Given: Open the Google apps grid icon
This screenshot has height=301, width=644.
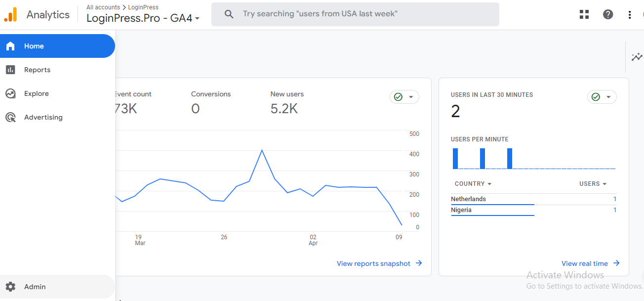Looking at the screenshot, I should click(x=584, y=14).
